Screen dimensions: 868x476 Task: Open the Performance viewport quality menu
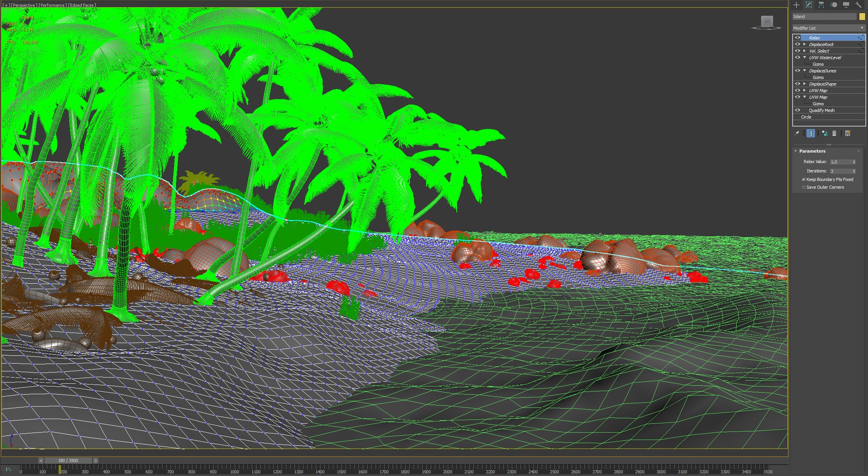point(52,5)
